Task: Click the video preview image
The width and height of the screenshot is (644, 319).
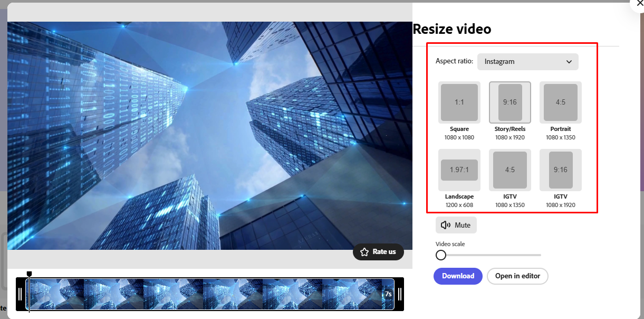Action: (x=210, y=136)
